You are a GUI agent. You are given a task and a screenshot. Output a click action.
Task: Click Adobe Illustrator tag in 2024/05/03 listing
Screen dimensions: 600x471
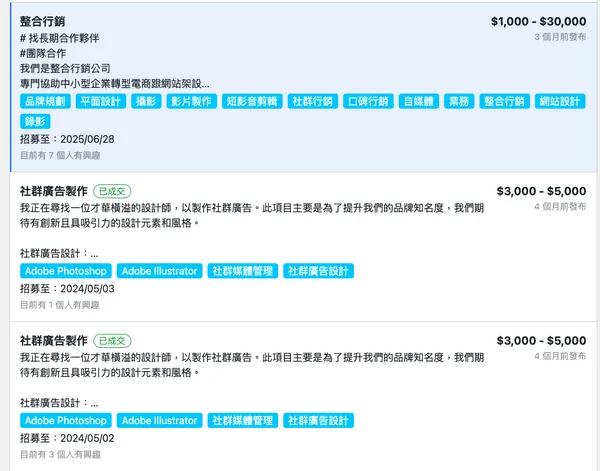click(x=160, y=271)
